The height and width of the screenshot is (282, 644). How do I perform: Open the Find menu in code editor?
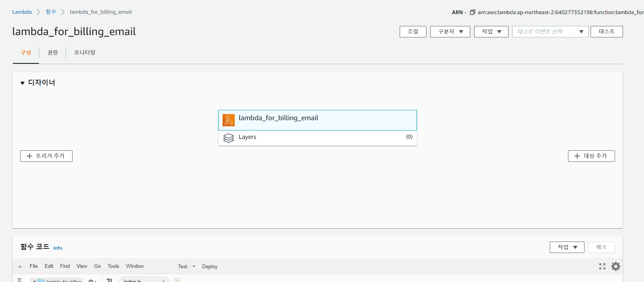[65, 266]
